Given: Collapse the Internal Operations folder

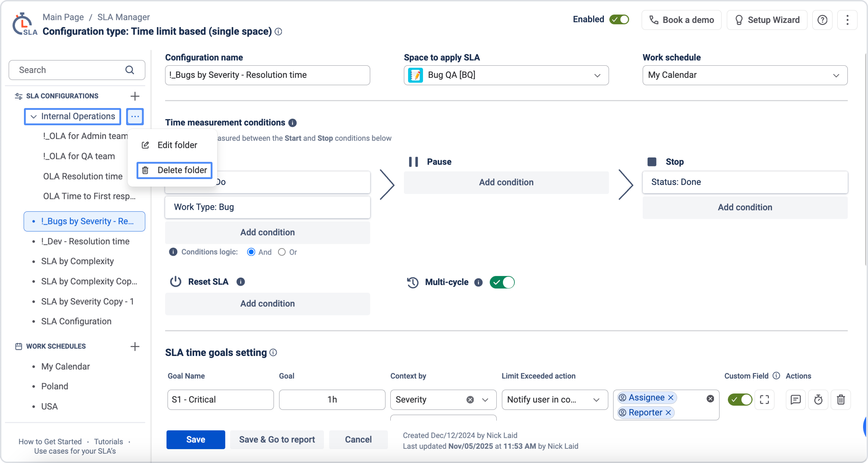Looking at the screenshot, I should [33, 117].
